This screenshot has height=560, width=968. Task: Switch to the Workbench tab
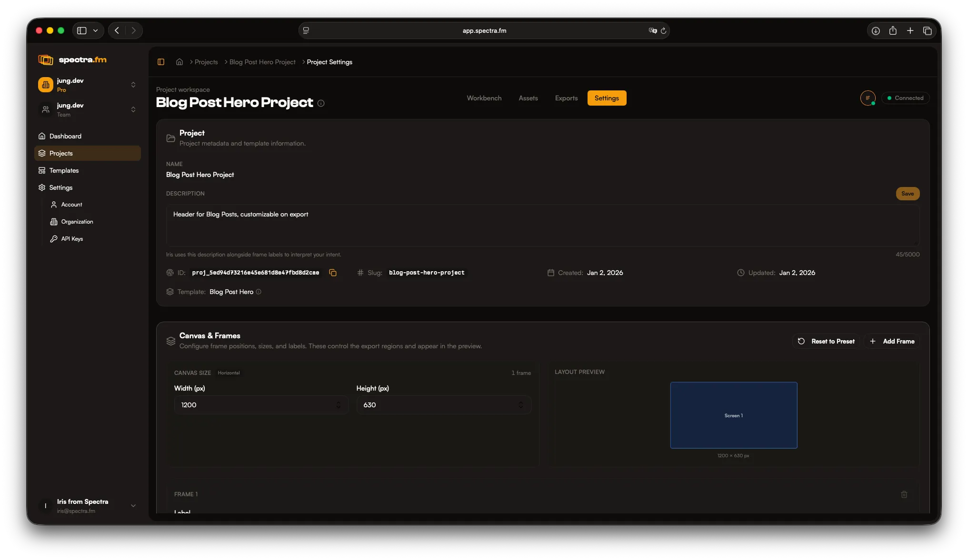click(484, 98)
